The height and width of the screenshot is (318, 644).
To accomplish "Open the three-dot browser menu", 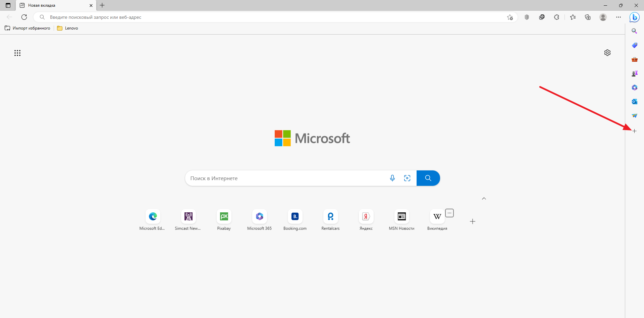I will pos(619,17).
